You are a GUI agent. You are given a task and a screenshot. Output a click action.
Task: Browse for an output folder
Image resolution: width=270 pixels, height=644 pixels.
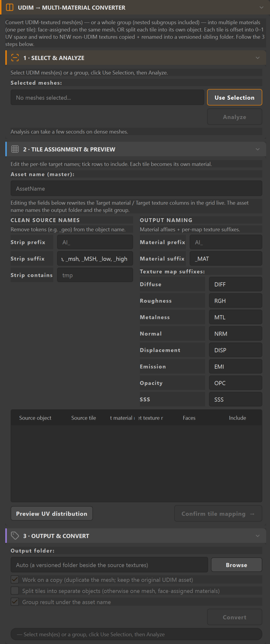click(x=237, y=565)
